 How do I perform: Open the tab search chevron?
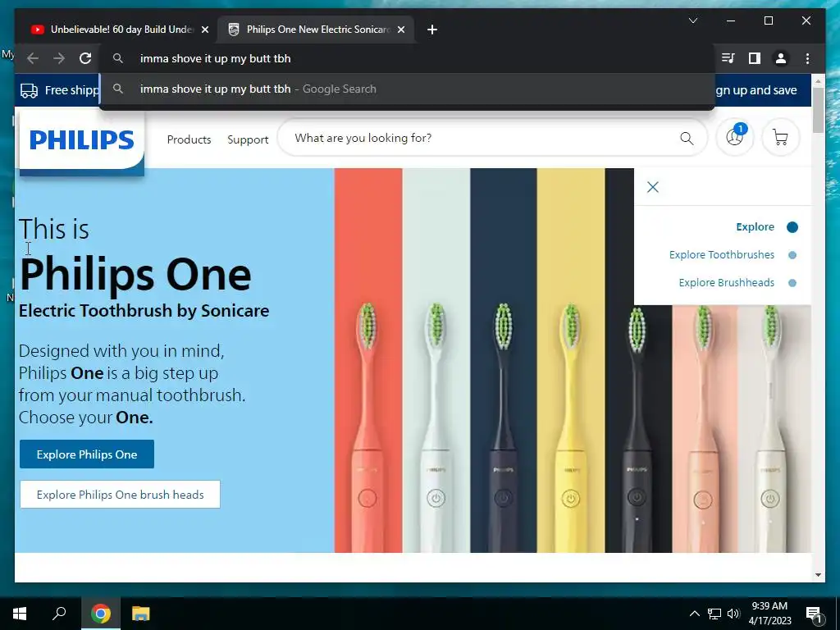[692, 21]
